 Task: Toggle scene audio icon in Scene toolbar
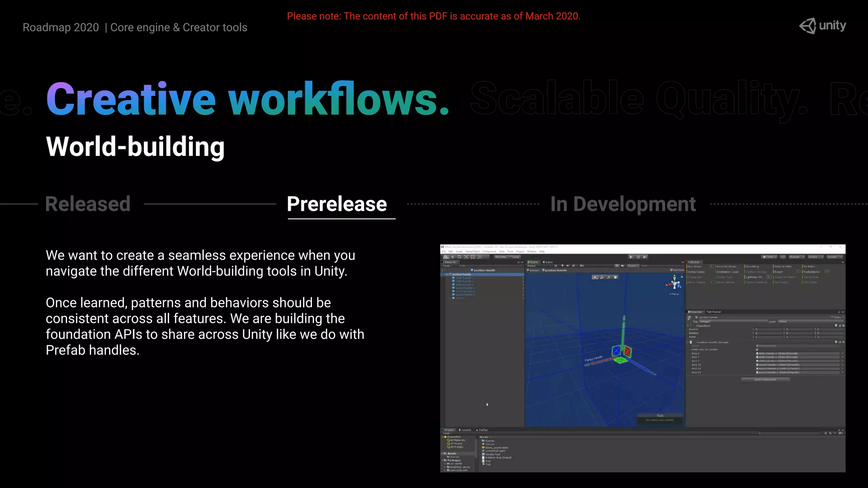(568, 266)
